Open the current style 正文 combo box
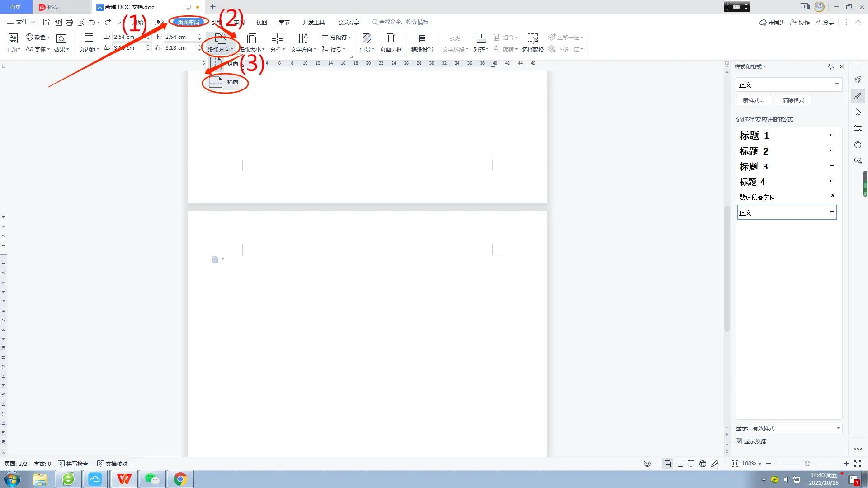This screenshot has height=488, width=868. pyautogui.click(x=789, y=84)
